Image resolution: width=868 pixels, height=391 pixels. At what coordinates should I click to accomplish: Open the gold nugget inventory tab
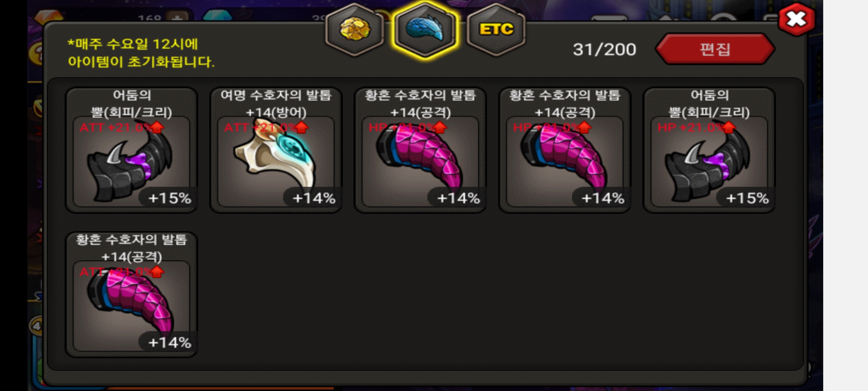click(354, 30)
